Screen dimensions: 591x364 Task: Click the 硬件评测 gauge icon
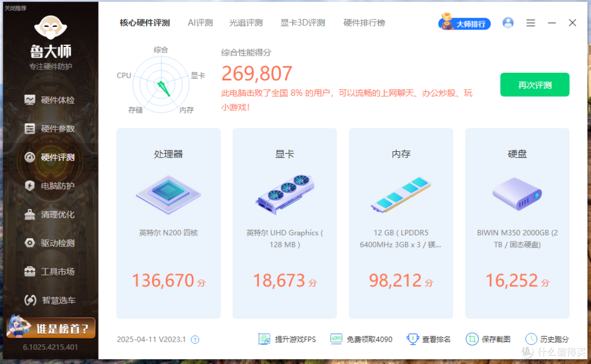tap(30, 157)
